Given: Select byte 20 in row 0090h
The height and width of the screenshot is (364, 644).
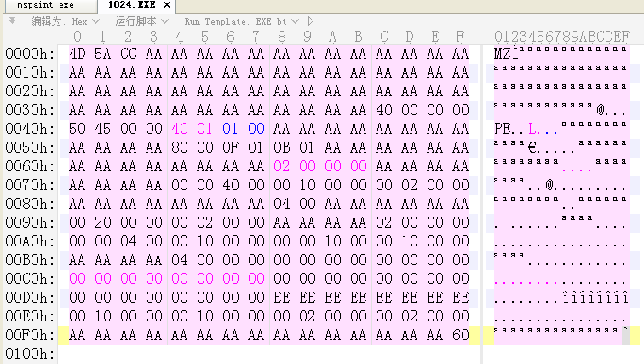Looking at the screenshot, I should 103,222.
